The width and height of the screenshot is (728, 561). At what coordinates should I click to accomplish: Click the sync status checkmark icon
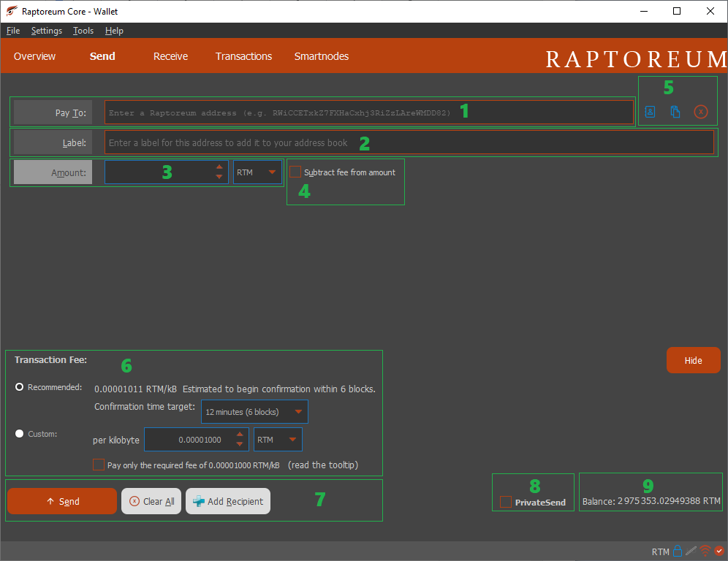(718, 551)
